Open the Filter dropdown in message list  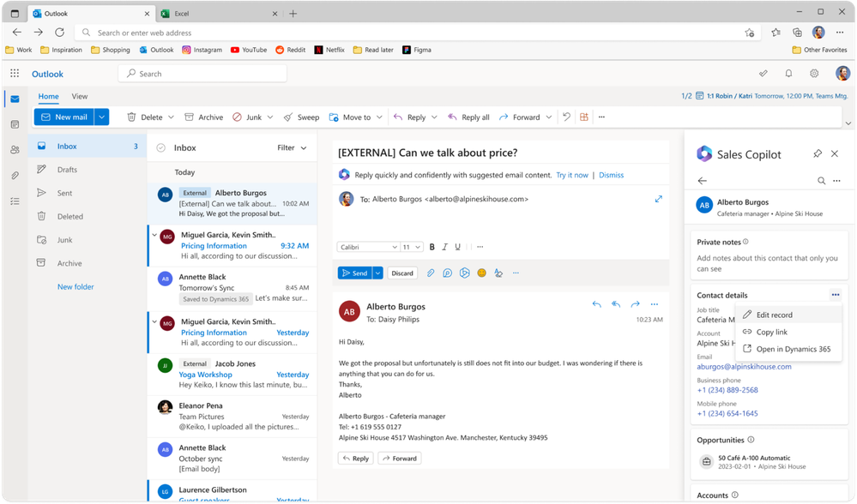coord(292,147)
